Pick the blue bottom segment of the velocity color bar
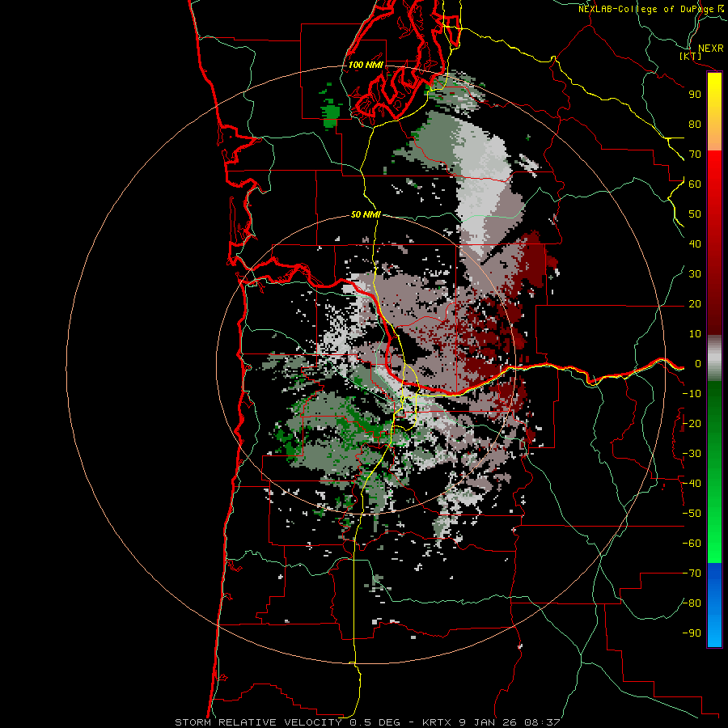The height and width of the screenshot is (728, 728). (x=714, y=605)
